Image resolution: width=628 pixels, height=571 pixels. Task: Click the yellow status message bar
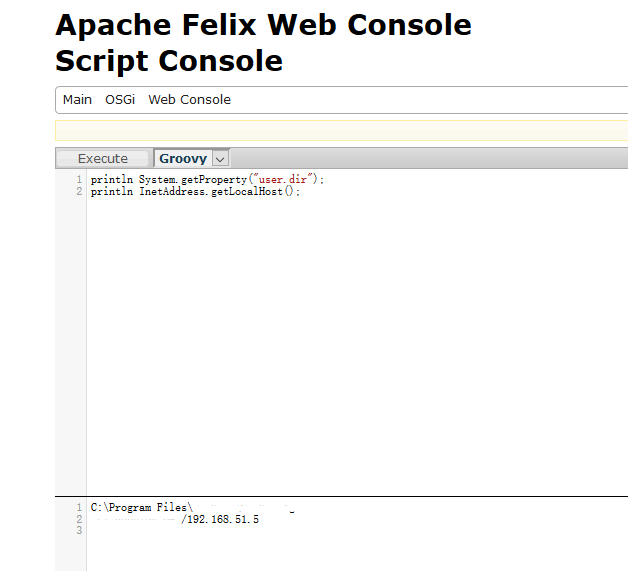point(340,131)
